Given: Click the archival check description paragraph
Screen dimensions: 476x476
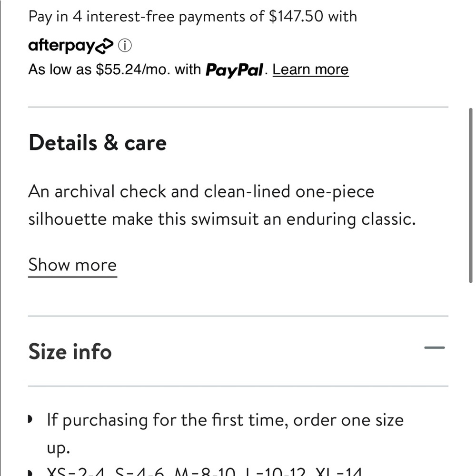Looking at the screenshot, I should tap(201, 192).
